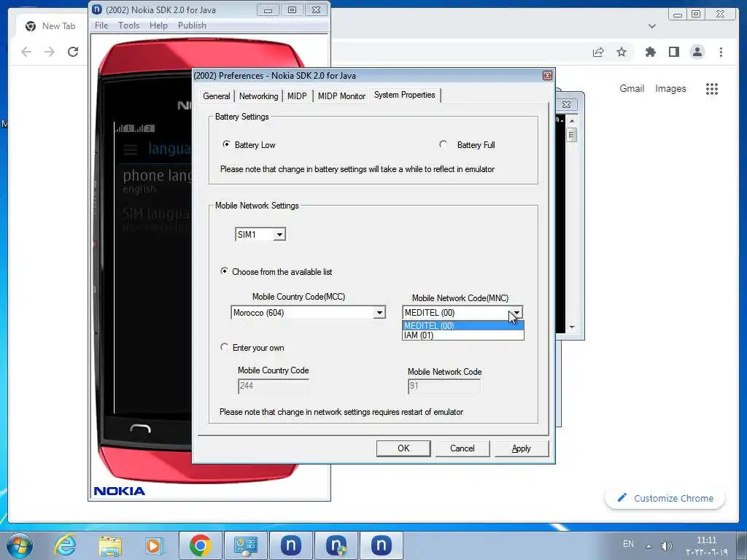Show hidden tray icons arrow

tap(649, 545)
